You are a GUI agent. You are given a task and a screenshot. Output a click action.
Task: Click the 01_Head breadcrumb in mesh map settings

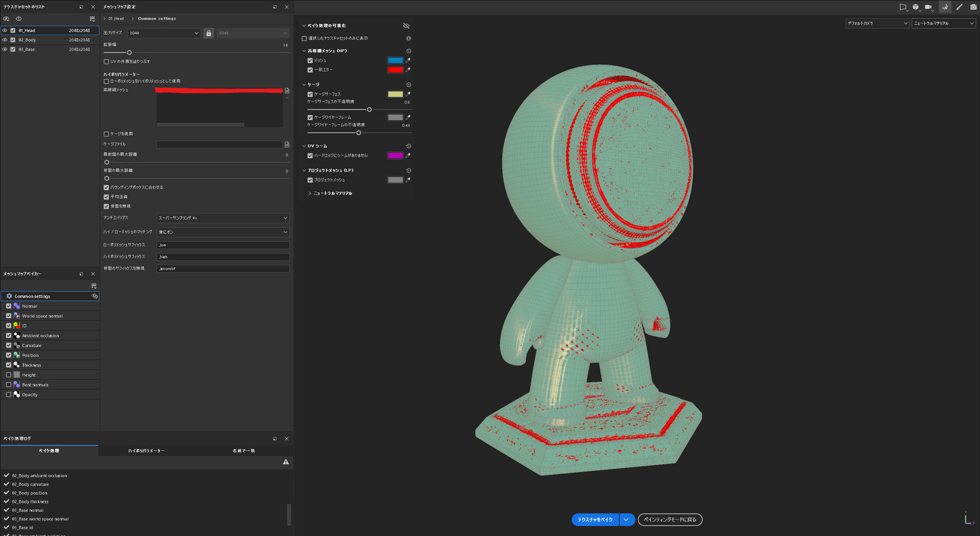click(x=116, y=19)
